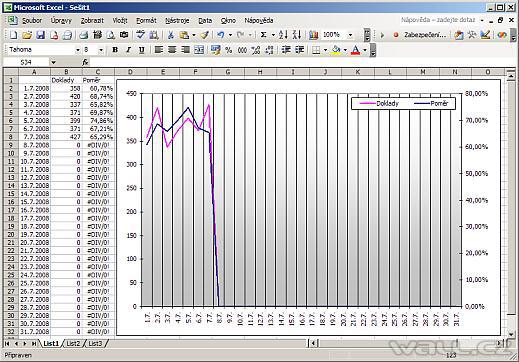Open the Font Color dropdown arrow
The height and width of the screenshot is (362, 519).
pos(365,50)
